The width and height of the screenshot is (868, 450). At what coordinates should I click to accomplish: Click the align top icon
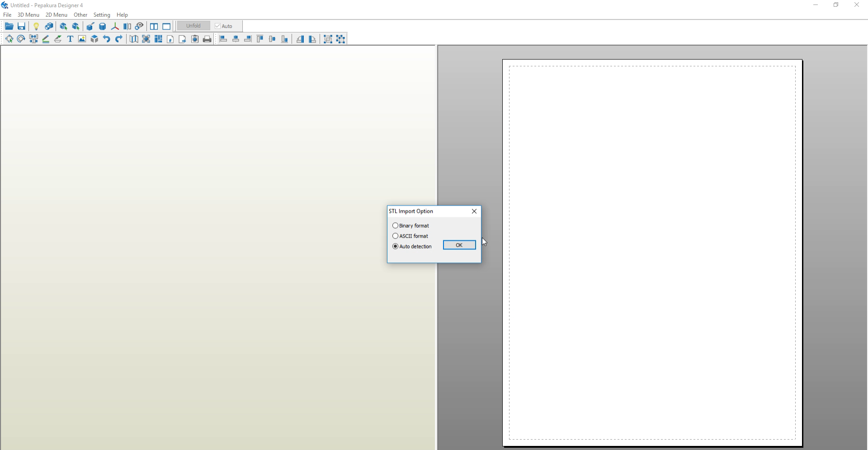pyautogui.click(x=260, y=39)
